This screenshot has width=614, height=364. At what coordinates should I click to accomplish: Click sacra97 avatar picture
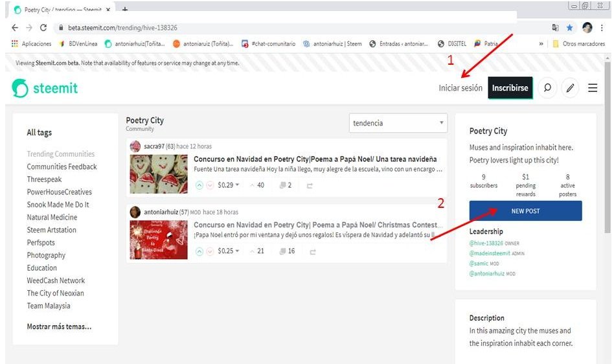(135, 146)
